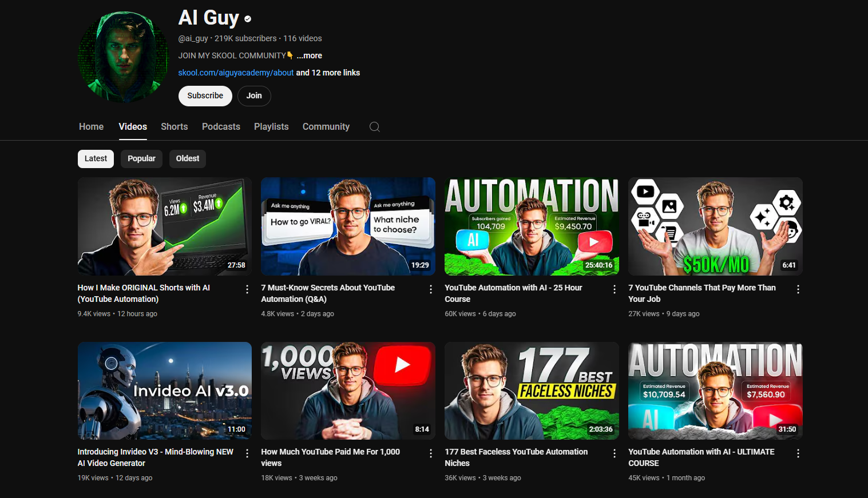Open options menu for 'How Much YouTube Paid Me' video

click(x=431, y=453)
